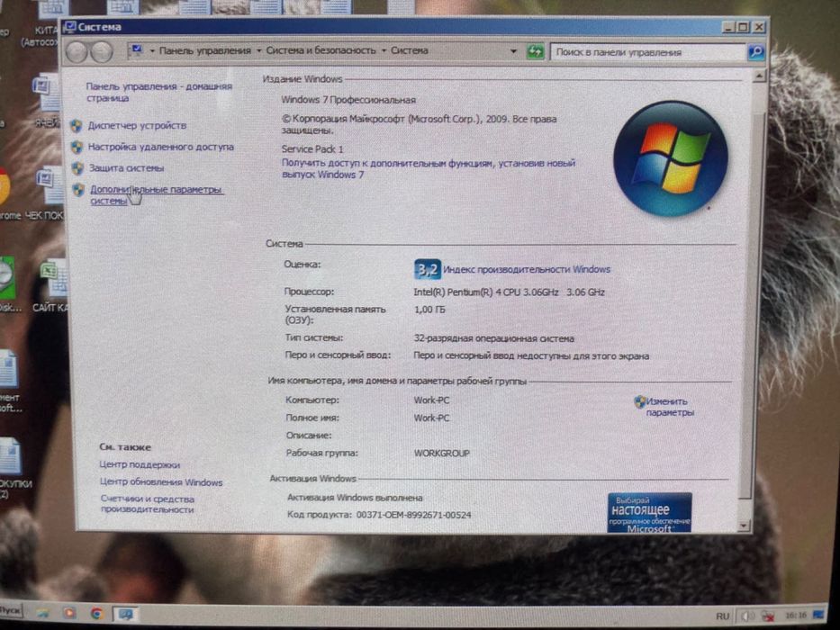Viewport: 840px width, 630px height.
Task: Click the volume speaker tray icon
Action: pos(746,616)
